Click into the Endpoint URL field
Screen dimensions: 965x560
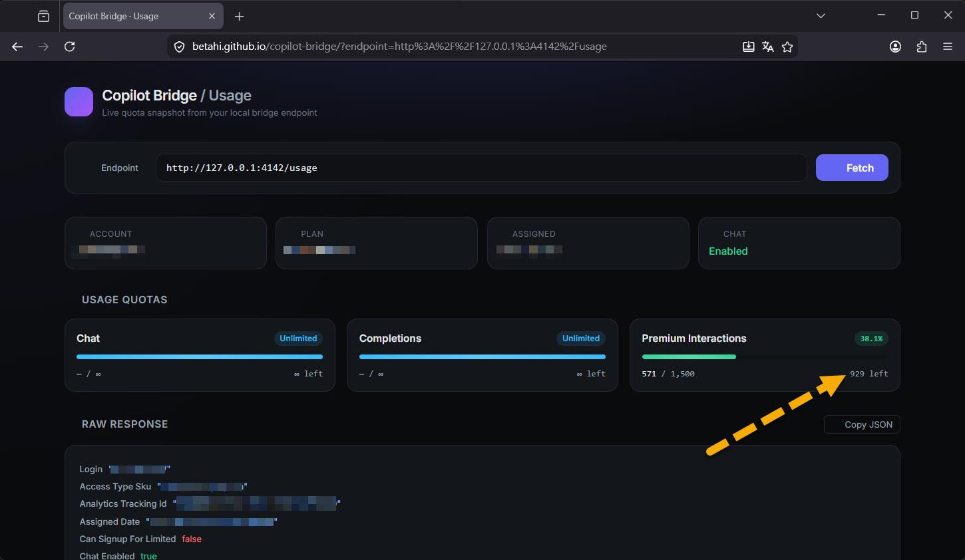coord(481,168)
